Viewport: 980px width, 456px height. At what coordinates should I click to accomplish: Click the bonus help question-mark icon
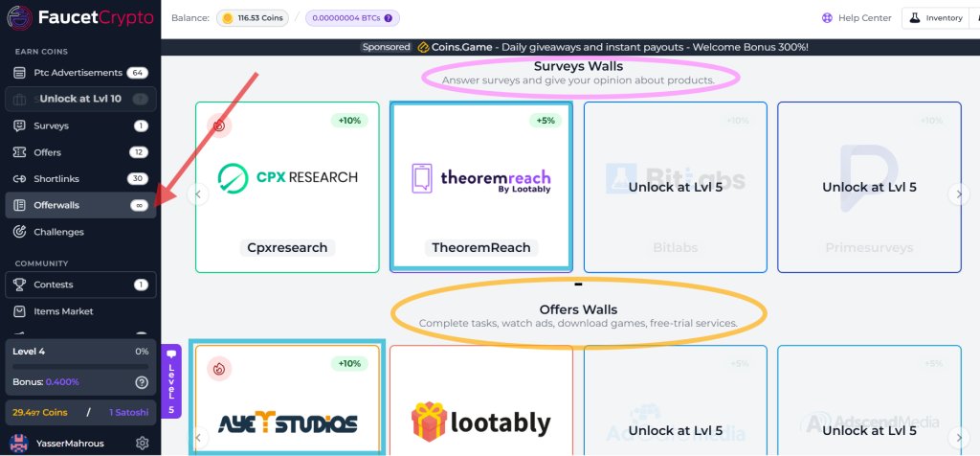(142, 381)
